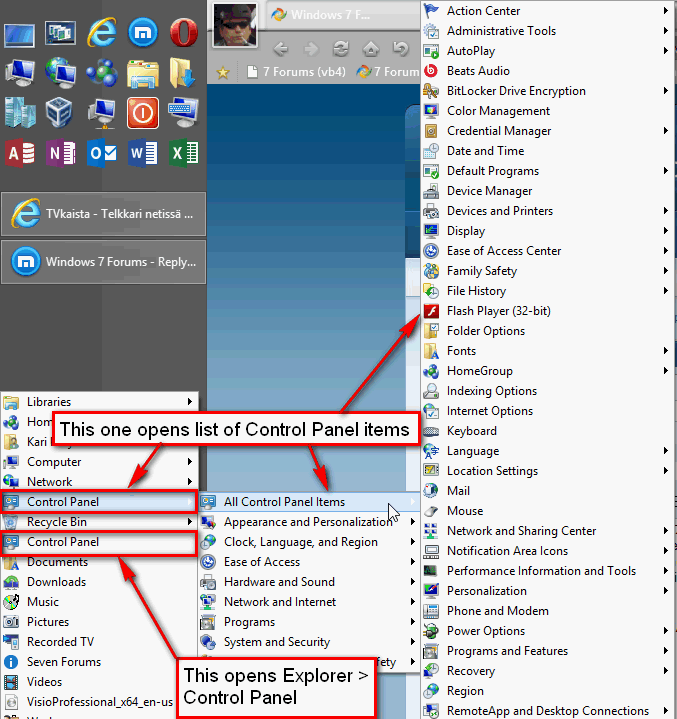Viewport: 677px width, 719px height.
Task: Select Date and Time item
Action: 548,151
